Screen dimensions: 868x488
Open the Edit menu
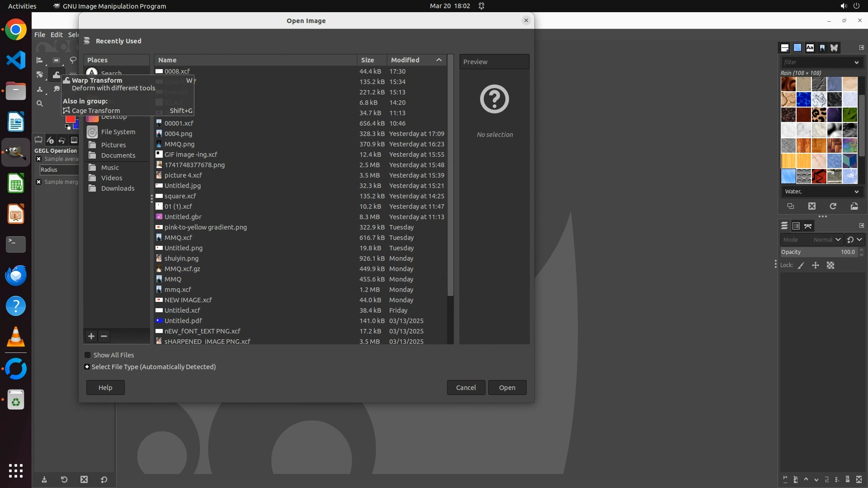[x=57, y=35]
